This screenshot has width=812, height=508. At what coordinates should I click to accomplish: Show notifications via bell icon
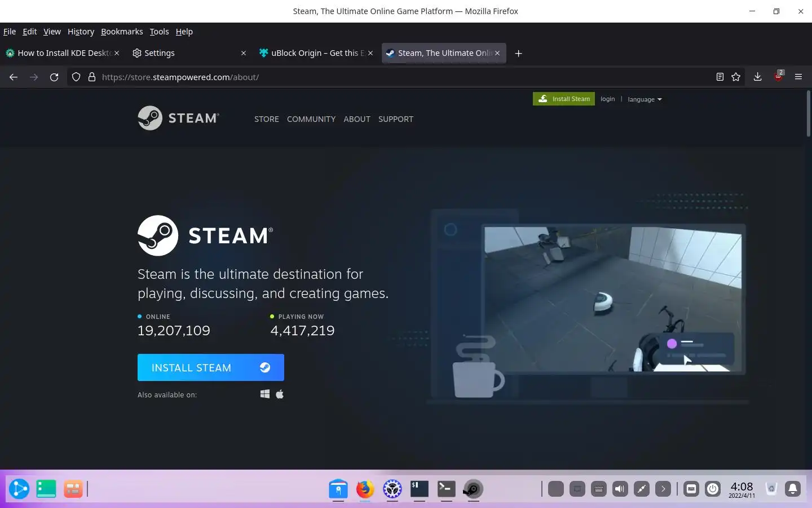click(x=793, y=489)
